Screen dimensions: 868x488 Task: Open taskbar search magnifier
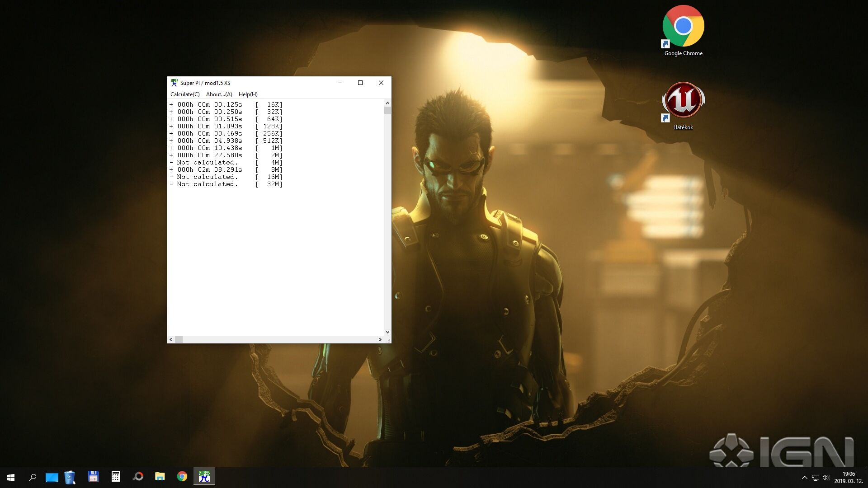click(x=33, y=477)
